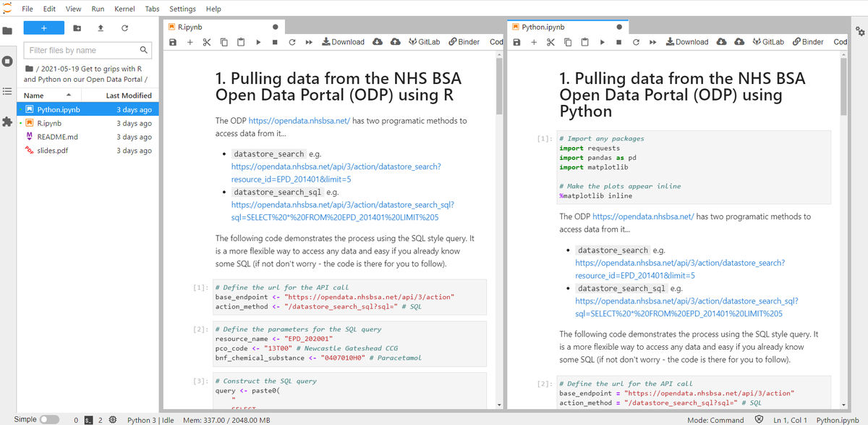Switch to the R.ipynb tab

point(224,27)
